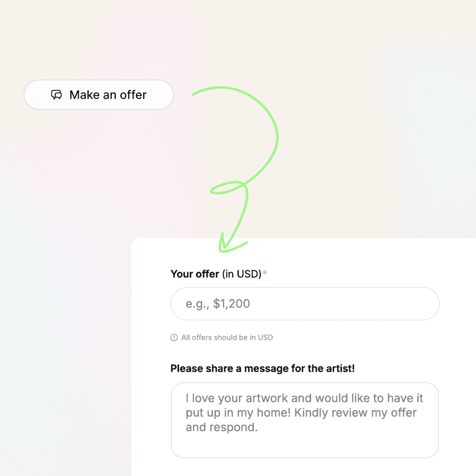Screen dimensions: 476x476
Task: Click "Please share a message for the artist!" heading
Action: [x=263, y=368]
